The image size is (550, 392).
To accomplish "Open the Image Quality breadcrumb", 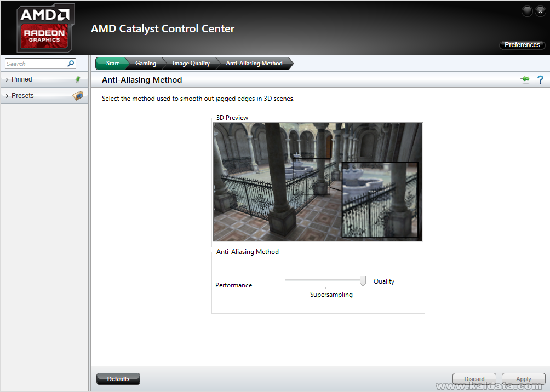I will [x=191, y=63].
